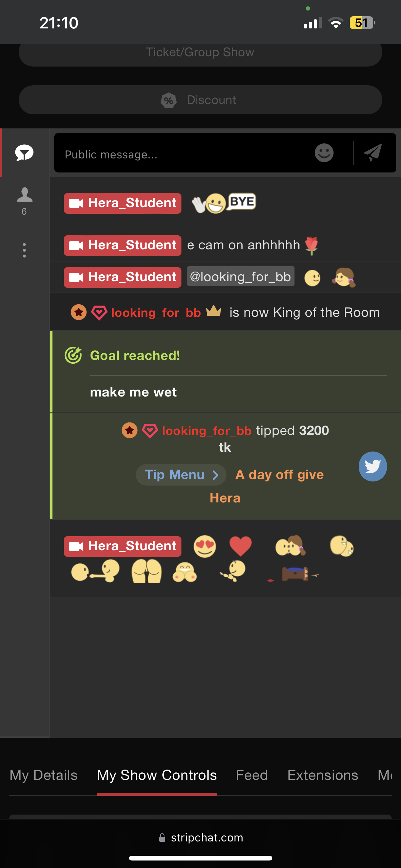Screen dimensions: 401x868
Task: Open the emoji picker smiley
Action: coord(324,153)
